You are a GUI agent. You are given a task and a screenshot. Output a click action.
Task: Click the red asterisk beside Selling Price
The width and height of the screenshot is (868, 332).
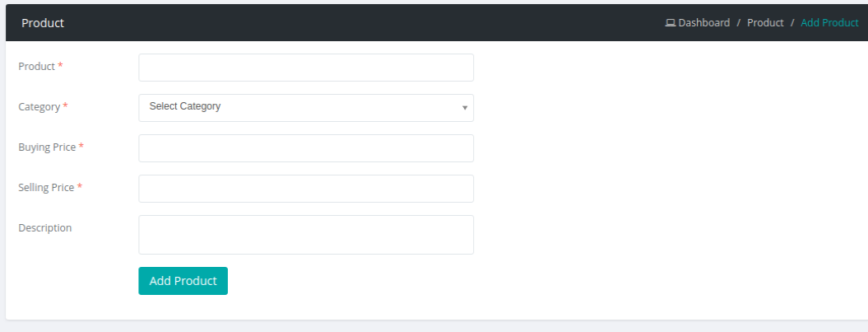pyautogui.click(x=80, y=187)
